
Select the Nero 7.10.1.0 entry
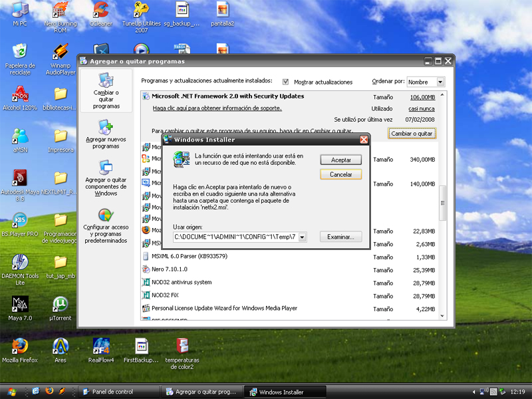point(289,269)
